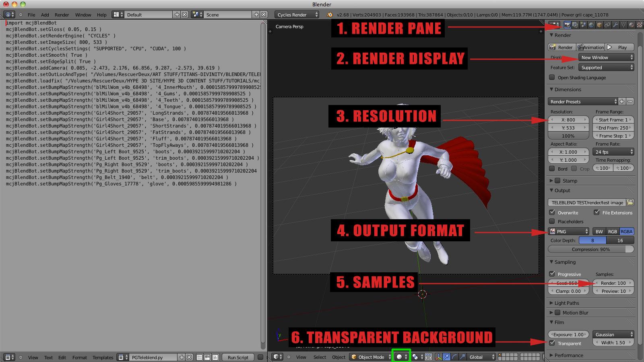Toggle the Overwrite checkbox
Image resolution: width=644 pixels, height=362 pixels.
(552, 212)
